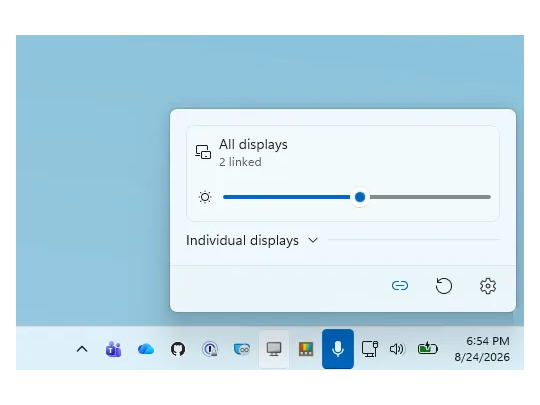Open the GitHub tray icon

point(178,349)
